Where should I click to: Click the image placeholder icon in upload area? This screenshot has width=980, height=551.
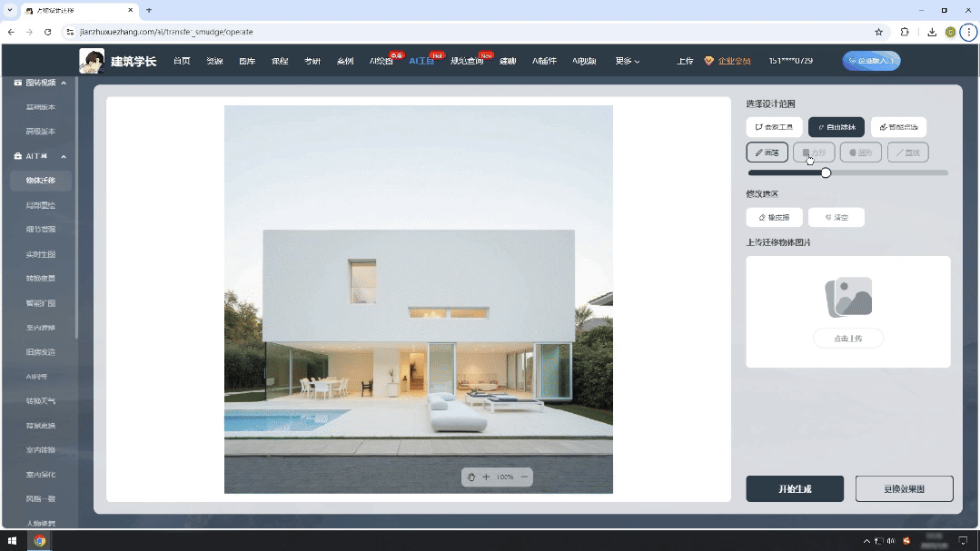tap(848, 298)
